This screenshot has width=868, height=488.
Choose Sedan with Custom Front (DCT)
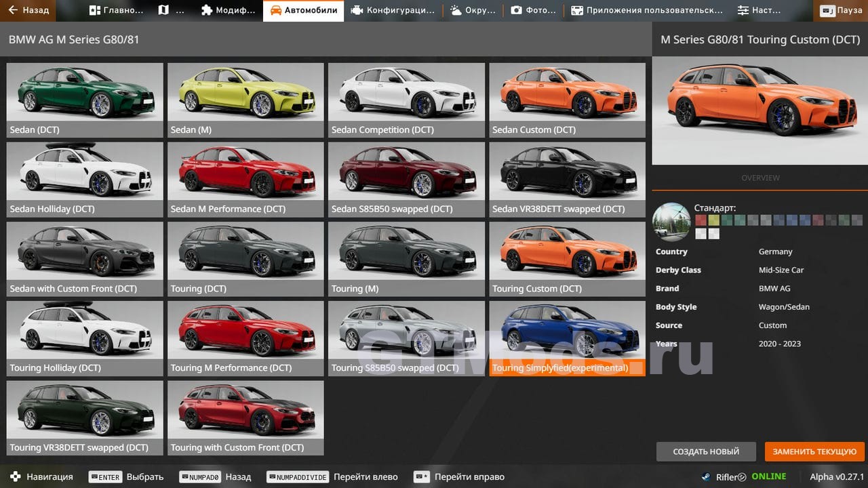[85, 259]
